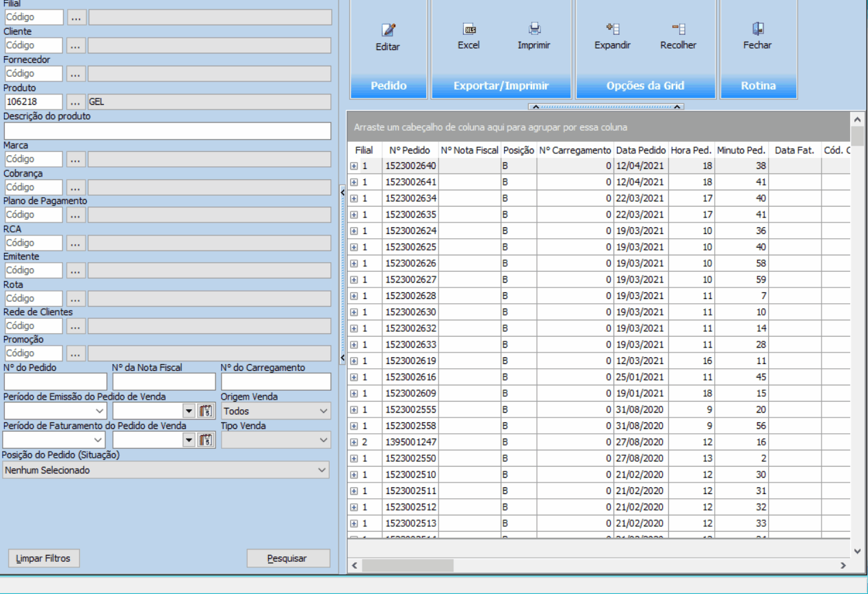The width and height of the screenshot is (868, 594).
Task: Click the N° do Carregamento field
Action: (276, 382)
